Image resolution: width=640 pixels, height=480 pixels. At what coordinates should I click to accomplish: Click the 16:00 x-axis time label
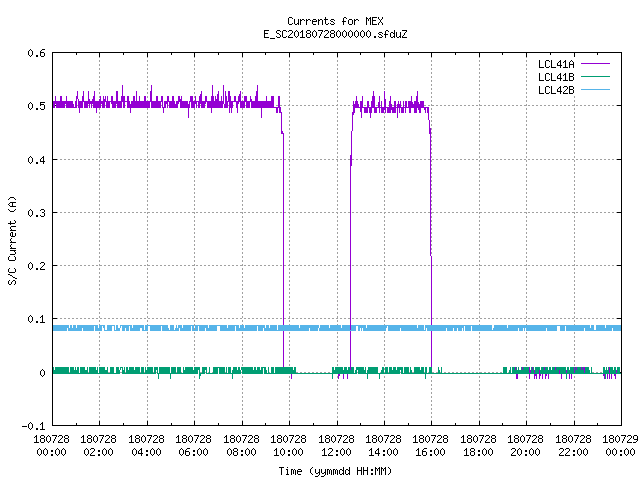(x=431, y=452)
